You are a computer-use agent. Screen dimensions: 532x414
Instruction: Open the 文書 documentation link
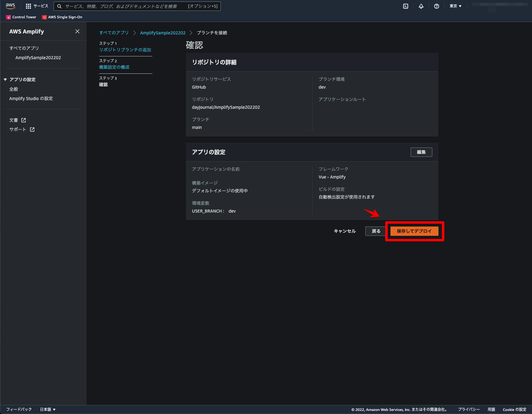14,120
